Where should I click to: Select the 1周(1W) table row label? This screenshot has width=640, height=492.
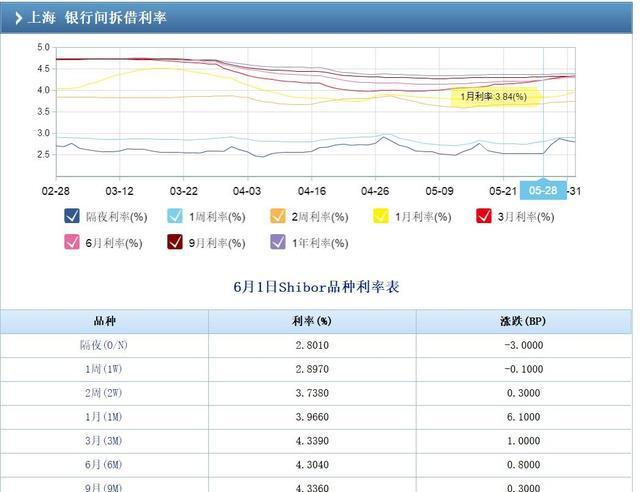tap(104, 369)
